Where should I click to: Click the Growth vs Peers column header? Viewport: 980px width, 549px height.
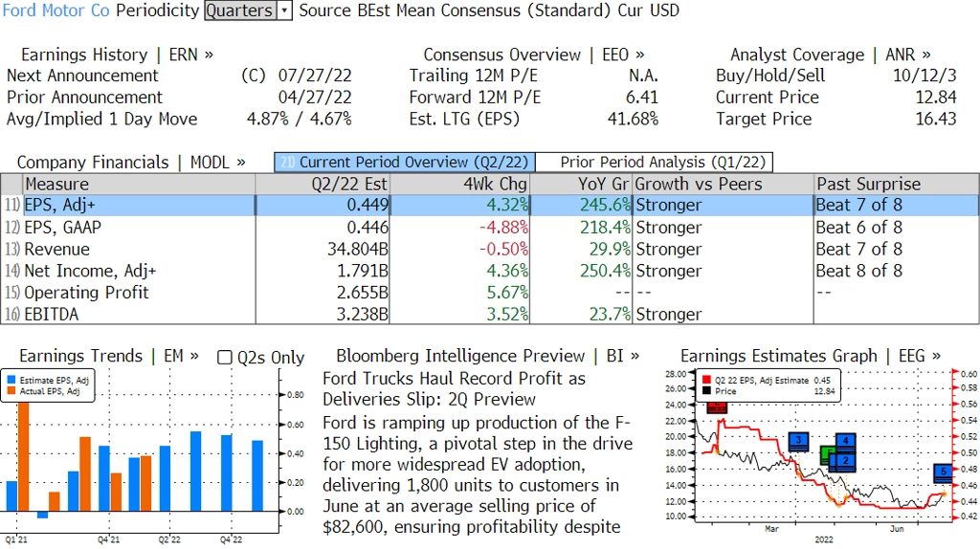[x=724, y=185]
